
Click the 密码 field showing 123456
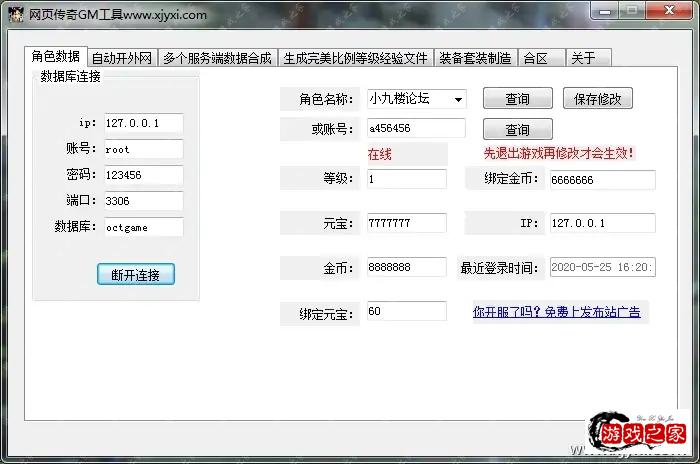[144, 175]
